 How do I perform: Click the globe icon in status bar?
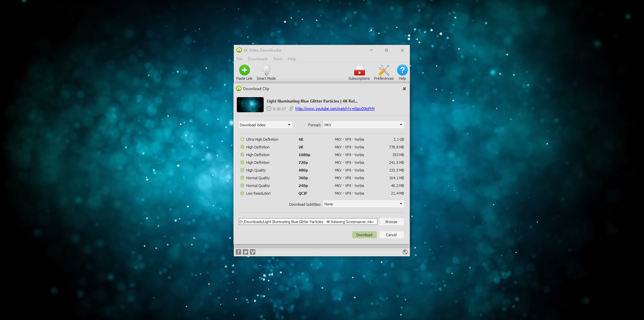coord(405,252)
